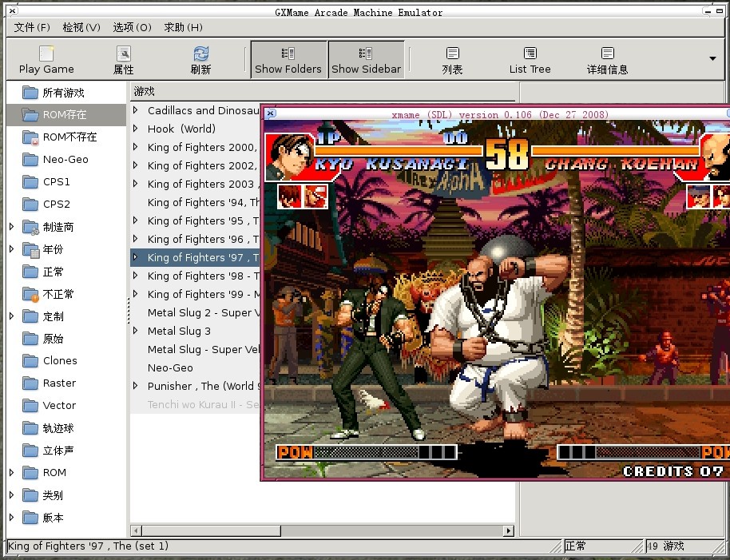Expand the 定制 tree node
The height and width of the screenshot is (560, 730).
[12, 316]
